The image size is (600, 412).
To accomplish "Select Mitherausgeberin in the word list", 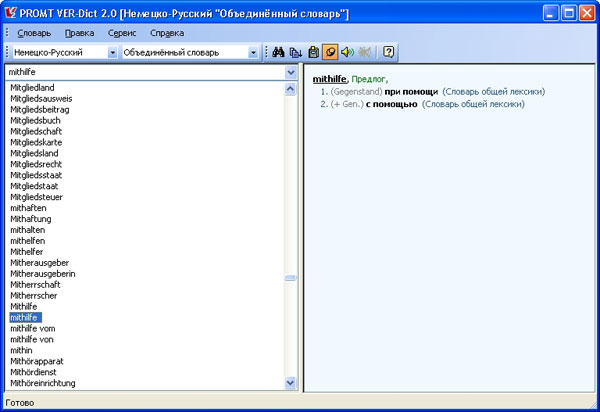I will tap(42, 274).
